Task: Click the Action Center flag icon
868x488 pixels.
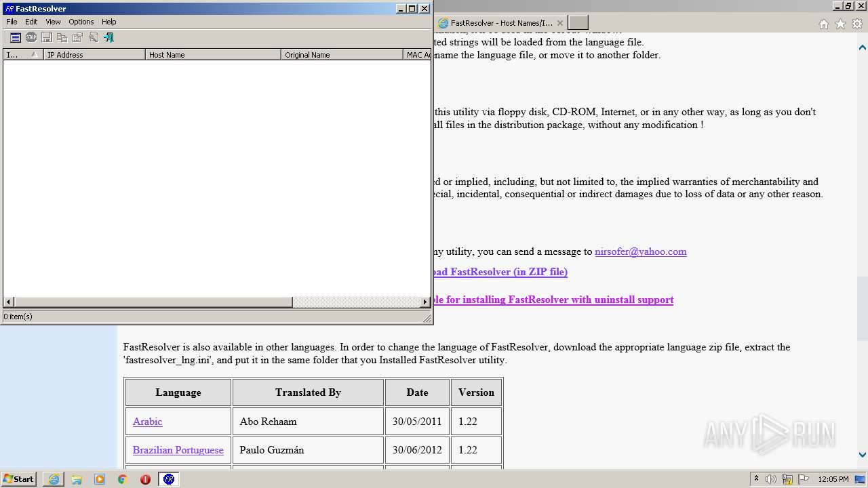Action: (x=804, y=479)
